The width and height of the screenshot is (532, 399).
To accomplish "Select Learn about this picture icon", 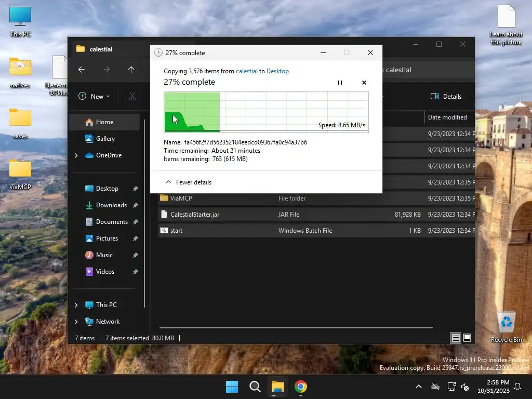I will (506, 25).
